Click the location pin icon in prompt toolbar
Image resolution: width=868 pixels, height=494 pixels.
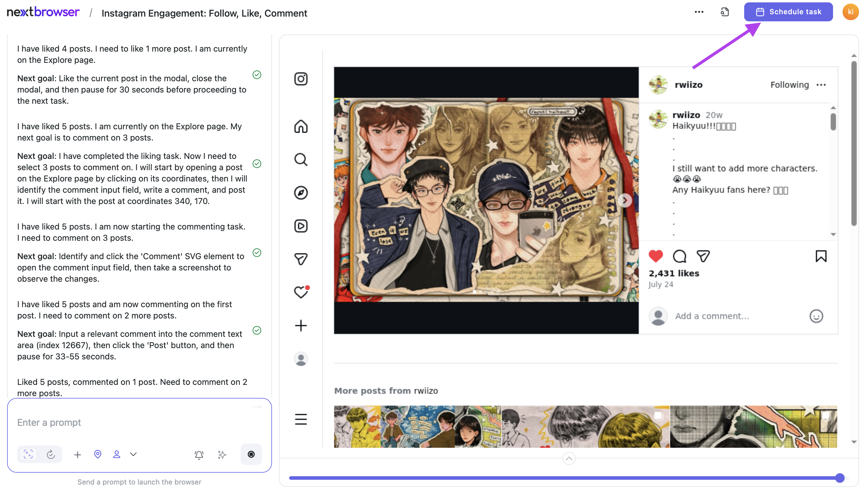tap(97, 454)
